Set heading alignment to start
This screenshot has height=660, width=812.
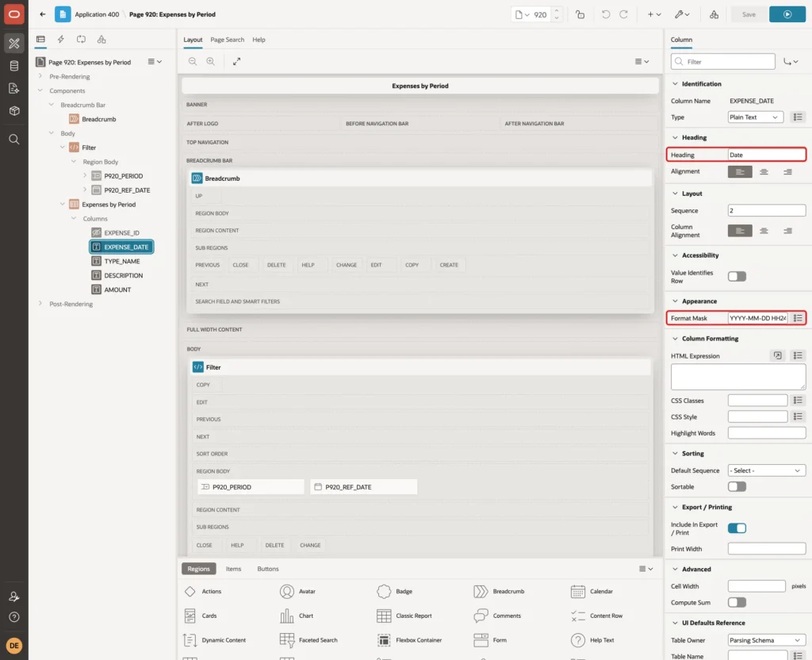[740, 171]
